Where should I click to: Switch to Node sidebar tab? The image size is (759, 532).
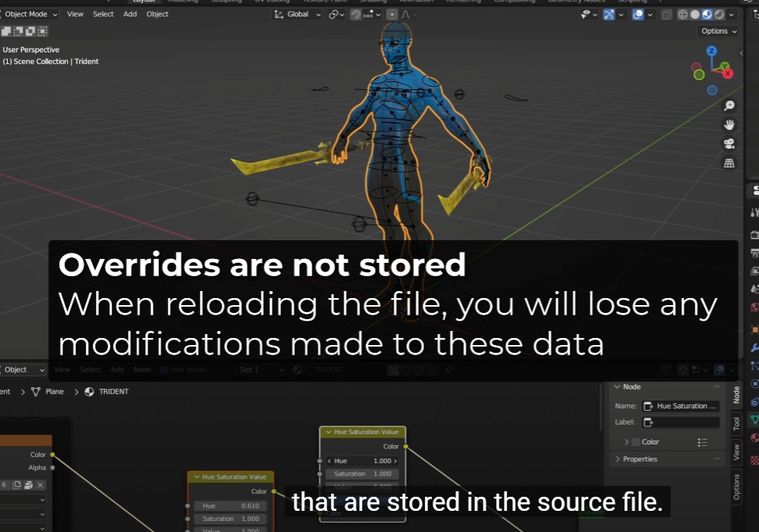[x=736, y=395]
